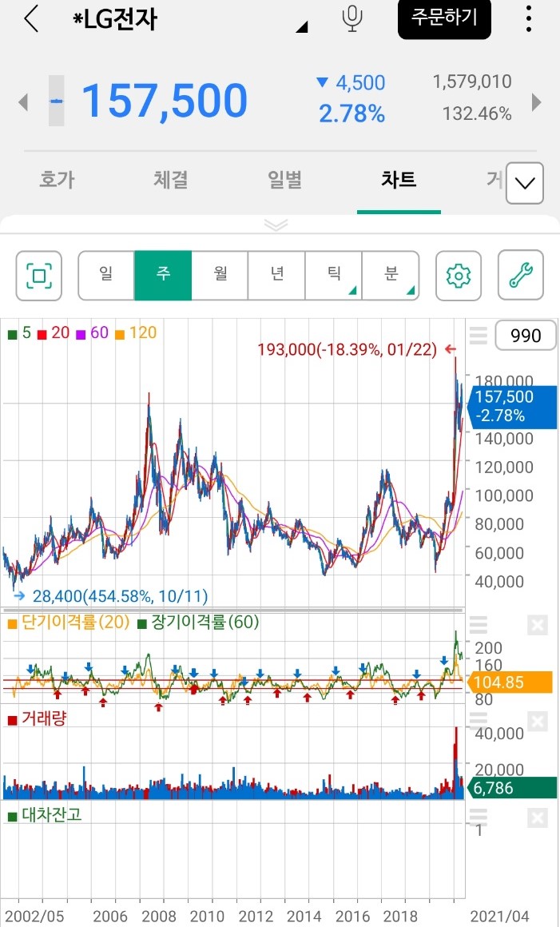Show the next stock with right arrow
This screenshot has height=927, width=560.
click(x=536, y=101)
